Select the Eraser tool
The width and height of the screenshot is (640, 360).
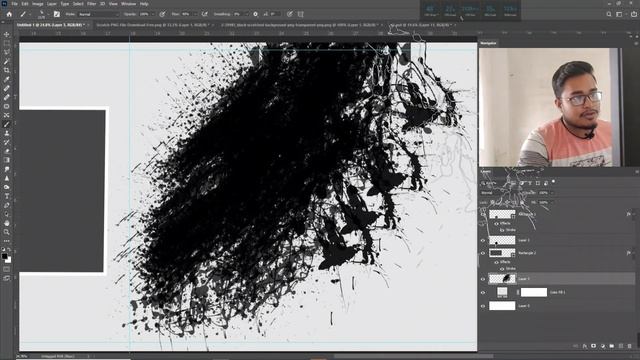tap(7, 151)
